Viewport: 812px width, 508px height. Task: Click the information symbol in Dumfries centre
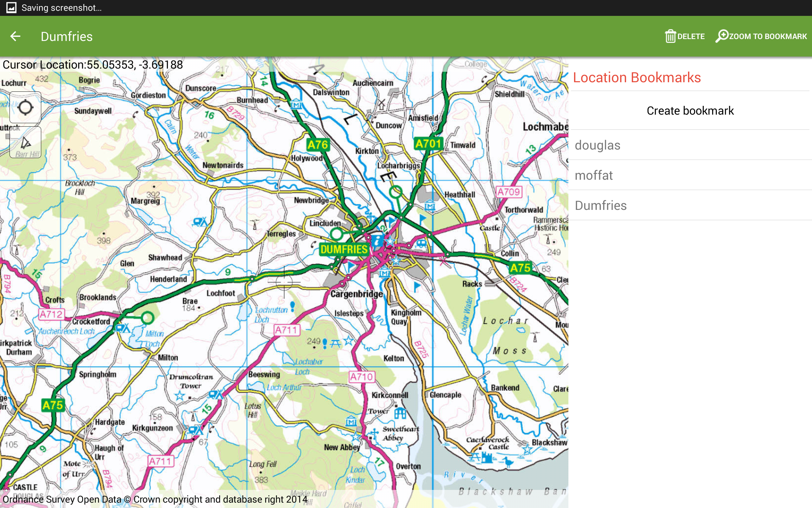(x=377, y=241)
